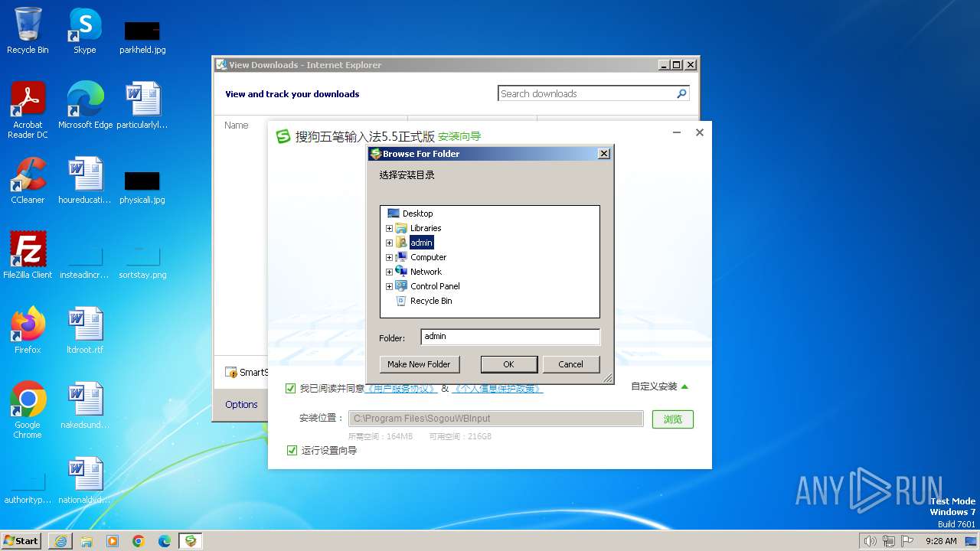
Task: Click the Search downloads field
Action: pos(586,93)
